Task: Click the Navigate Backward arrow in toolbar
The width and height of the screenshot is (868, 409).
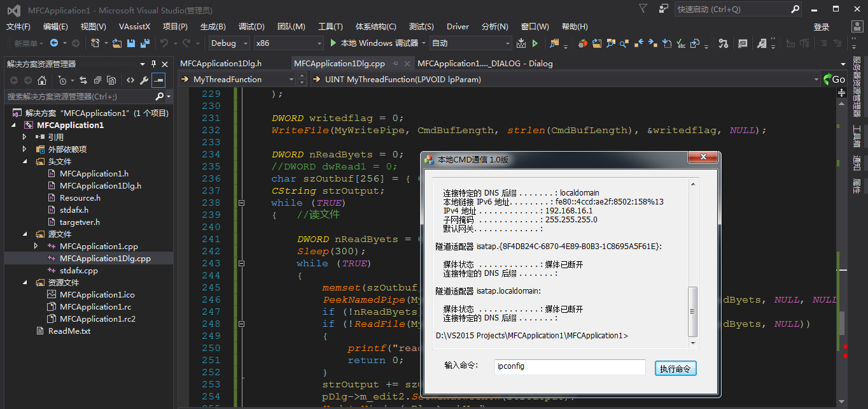Action: 54,43
